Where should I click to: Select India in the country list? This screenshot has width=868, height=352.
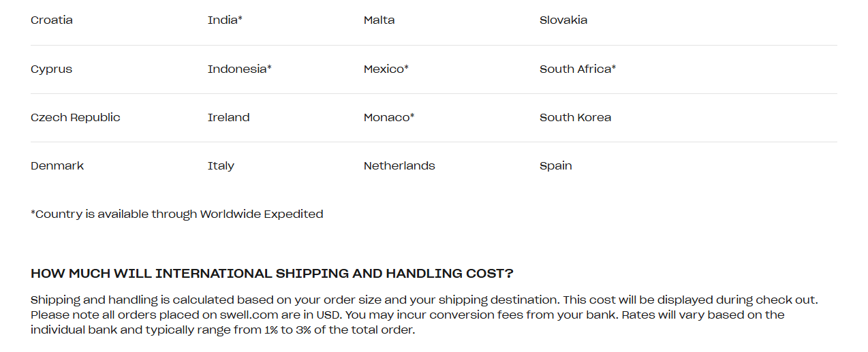pos(225,20)
